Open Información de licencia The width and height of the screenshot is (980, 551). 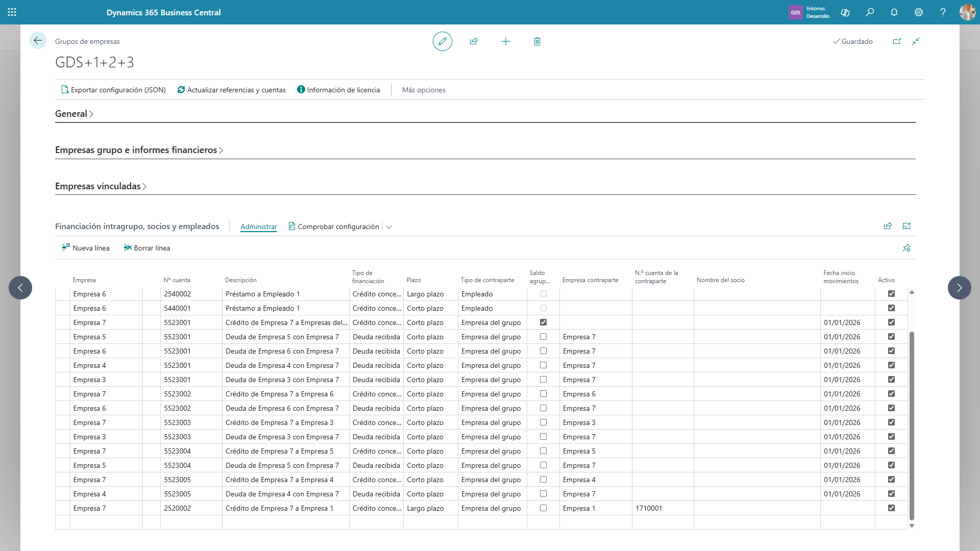tap(338, 90)
